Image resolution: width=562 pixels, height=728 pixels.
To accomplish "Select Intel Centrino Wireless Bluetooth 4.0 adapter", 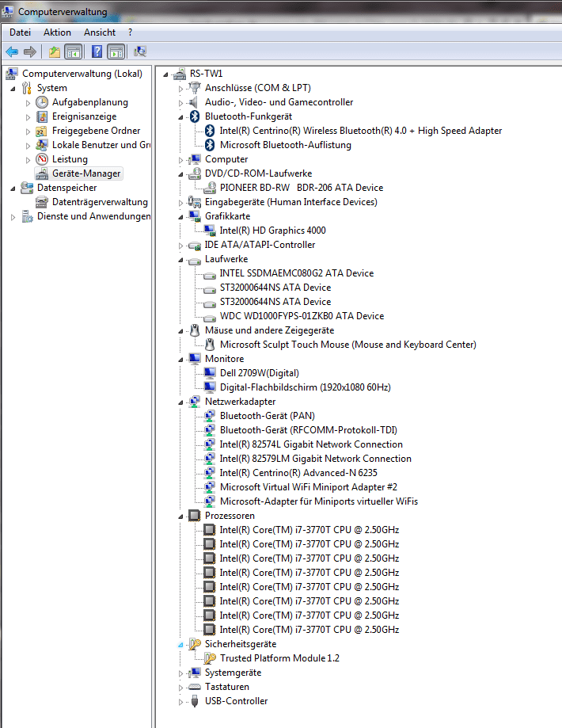I will (x=361, y=131).
